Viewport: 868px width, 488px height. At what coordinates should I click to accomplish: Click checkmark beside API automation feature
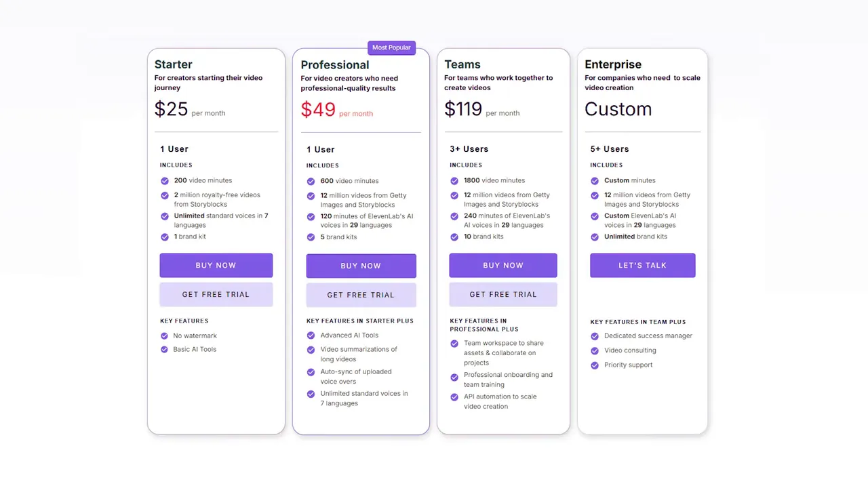(x=454, y=397)
